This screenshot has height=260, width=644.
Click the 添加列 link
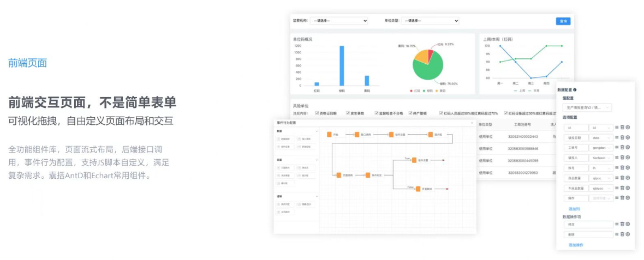[x=574, y=209]
